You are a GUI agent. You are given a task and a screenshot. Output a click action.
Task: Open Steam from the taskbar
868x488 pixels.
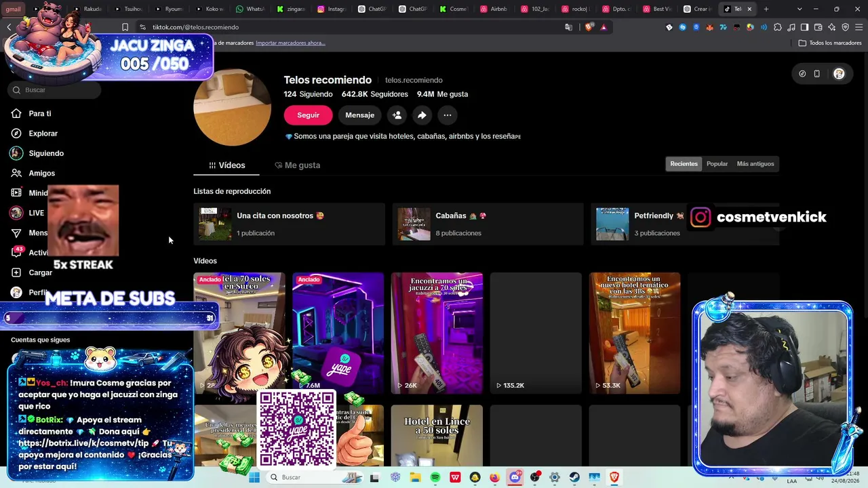pyautogui.click(x=574, y=477)
